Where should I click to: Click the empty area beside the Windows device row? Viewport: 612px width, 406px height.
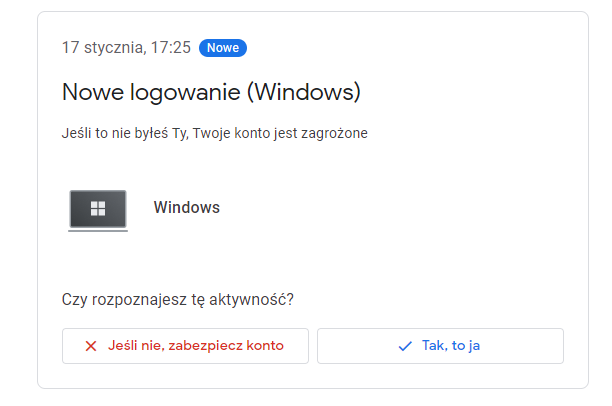tap(390, 209)
